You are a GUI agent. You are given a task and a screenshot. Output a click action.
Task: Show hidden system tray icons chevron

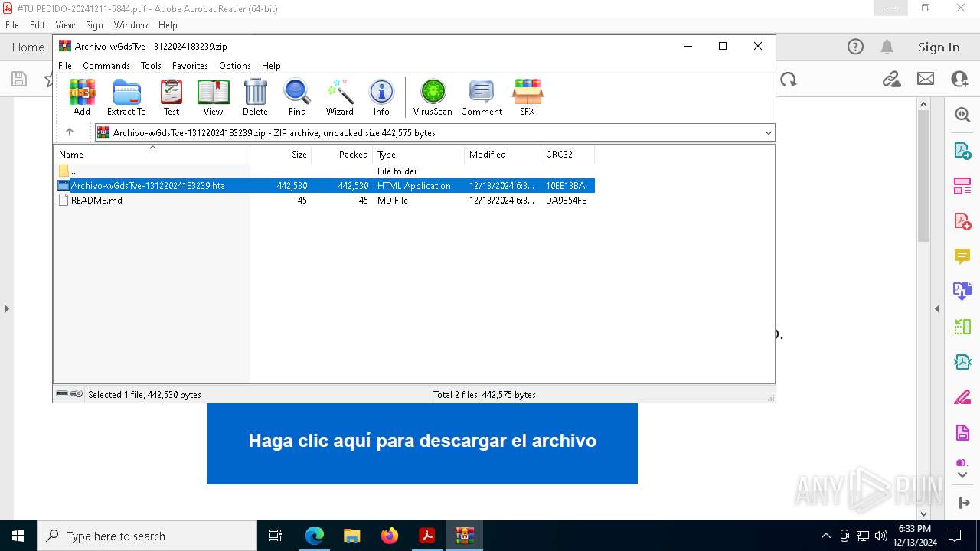825,536
